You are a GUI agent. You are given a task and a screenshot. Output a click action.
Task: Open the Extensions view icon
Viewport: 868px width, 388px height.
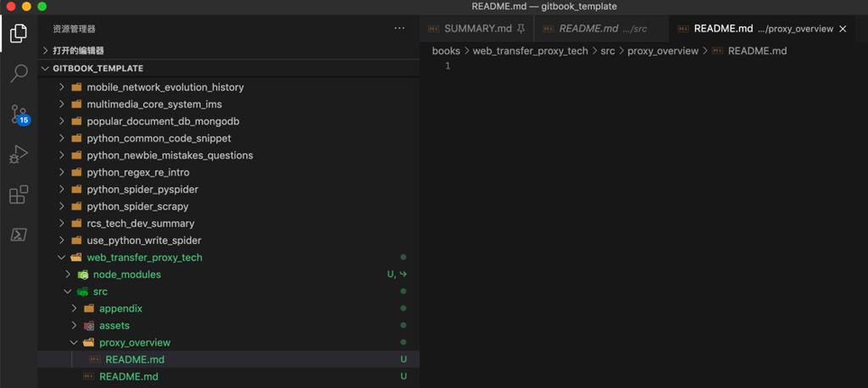[19, 195]
